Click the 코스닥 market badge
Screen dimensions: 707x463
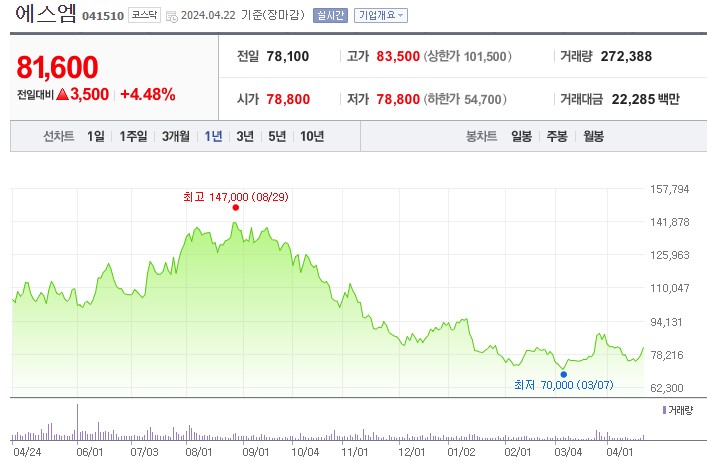(144, 15)
